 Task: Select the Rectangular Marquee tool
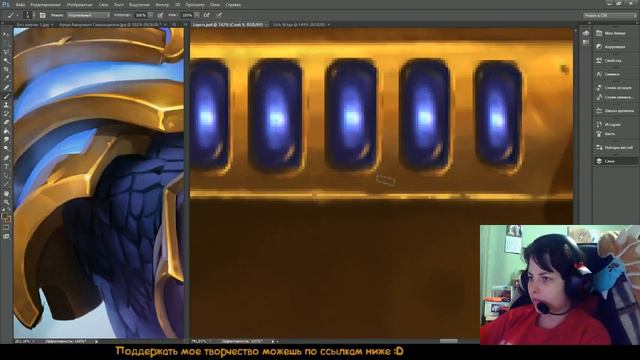pos(6,43)
